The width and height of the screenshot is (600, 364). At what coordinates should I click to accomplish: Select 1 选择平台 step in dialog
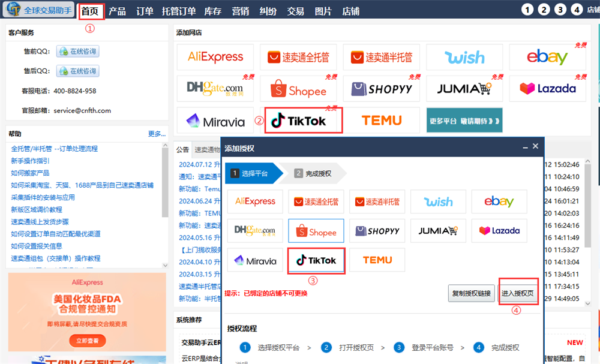click(x=254, y=173)
